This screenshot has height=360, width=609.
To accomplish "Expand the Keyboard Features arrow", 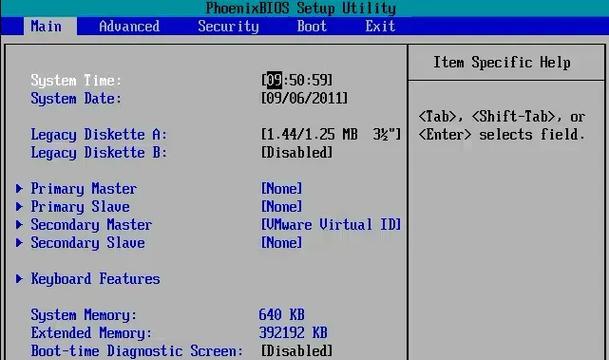I will tap(19, 279).
